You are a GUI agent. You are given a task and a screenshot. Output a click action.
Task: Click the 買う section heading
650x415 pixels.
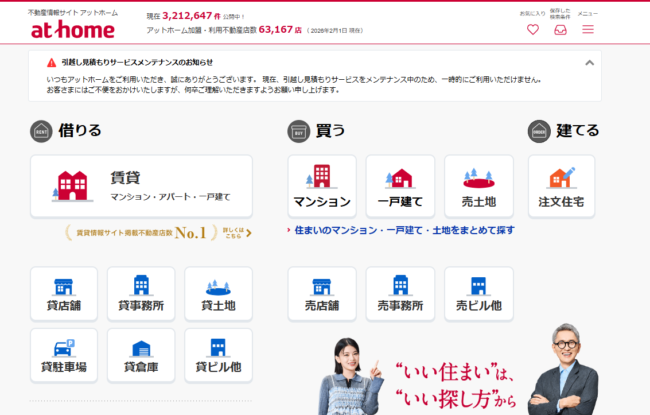click(330, 131)
